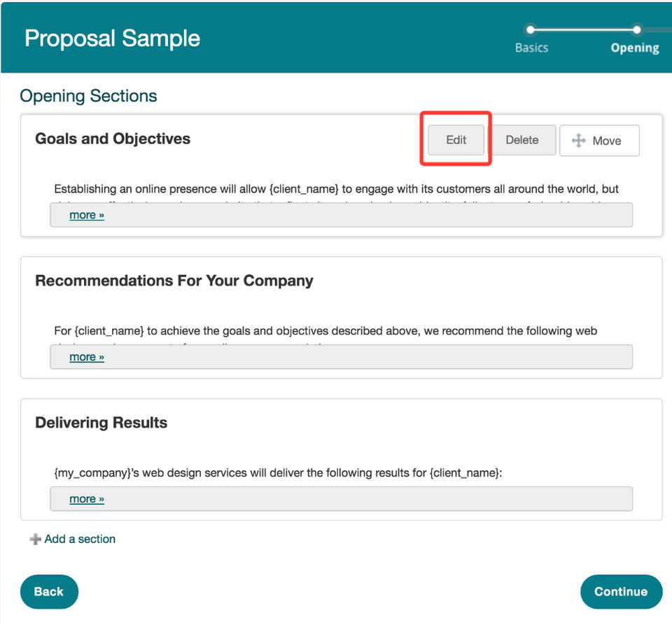Screen dimensions: 672x625
Task: Click the Proposal Sample title
Action: click(112, 38)
